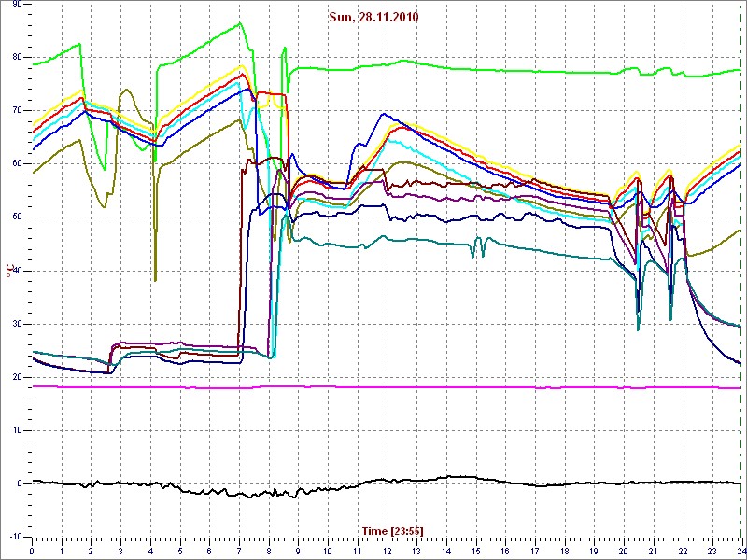Image resolution: width=747 pixels, height=560 pixels.
Task: Click hour label '15' on time axis
Action: pos(476,553)
